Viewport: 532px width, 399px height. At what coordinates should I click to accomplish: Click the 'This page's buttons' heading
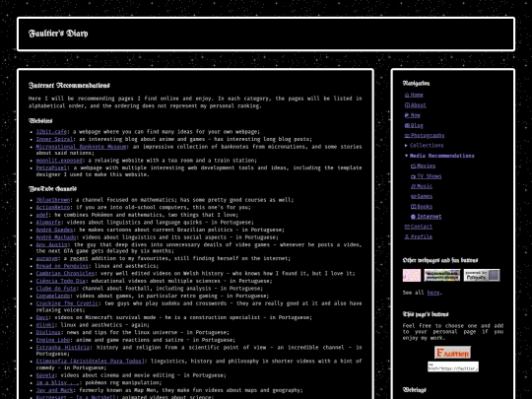pyautogui.click(x=426, y=314)
